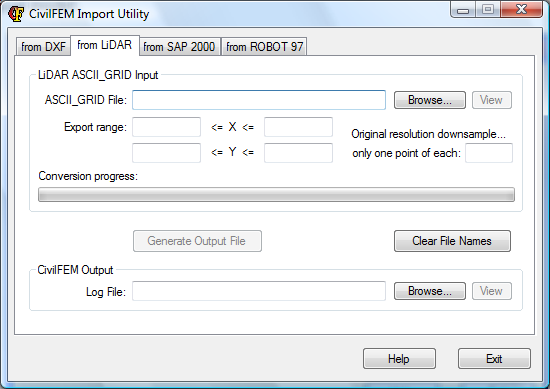The width and height of the screenshot is (550, 389).
Task: Focus the Log File input field
Action: click(x=259, y=291)
